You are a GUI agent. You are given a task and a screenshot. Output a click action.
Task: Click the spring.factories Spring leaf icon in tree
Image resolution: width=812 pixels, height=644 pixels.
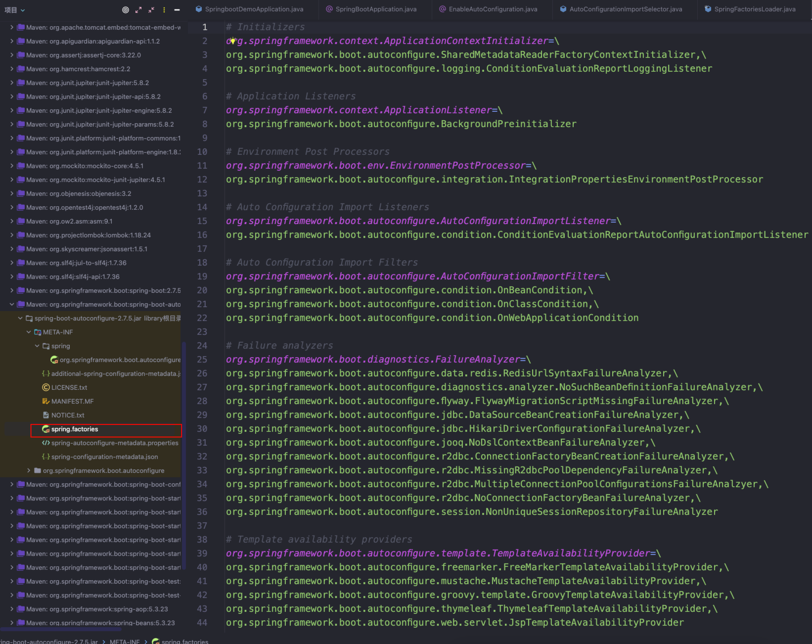click(x=46, y=429)
